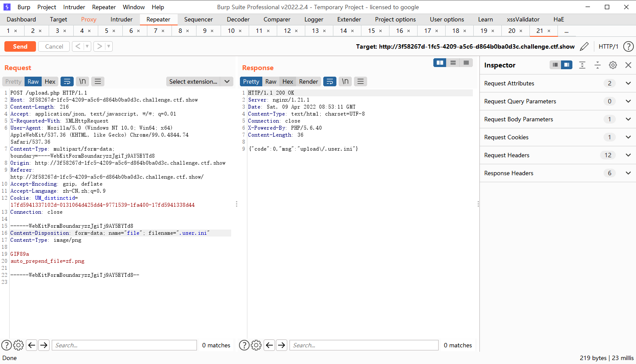The width and height of the screenshot is (636, 364).
Task: Open the HaE extension tab
Action: pos(559,19)
